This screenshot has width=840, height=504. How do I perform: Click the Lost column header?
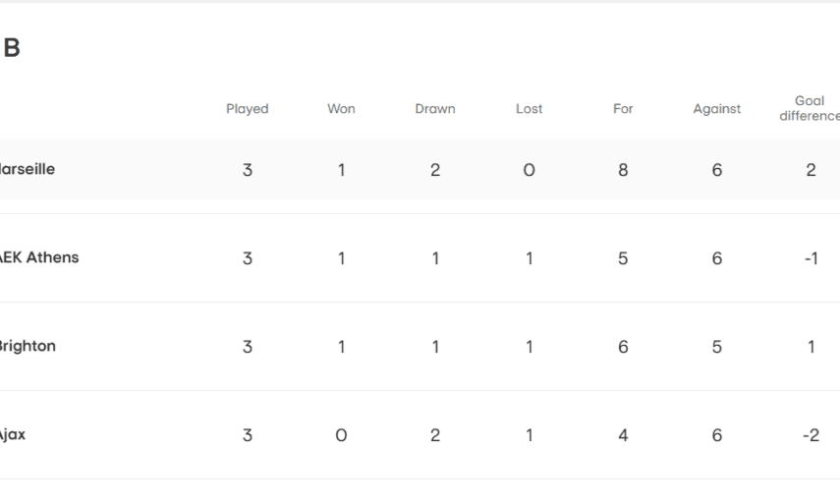(x=529, y=109)
